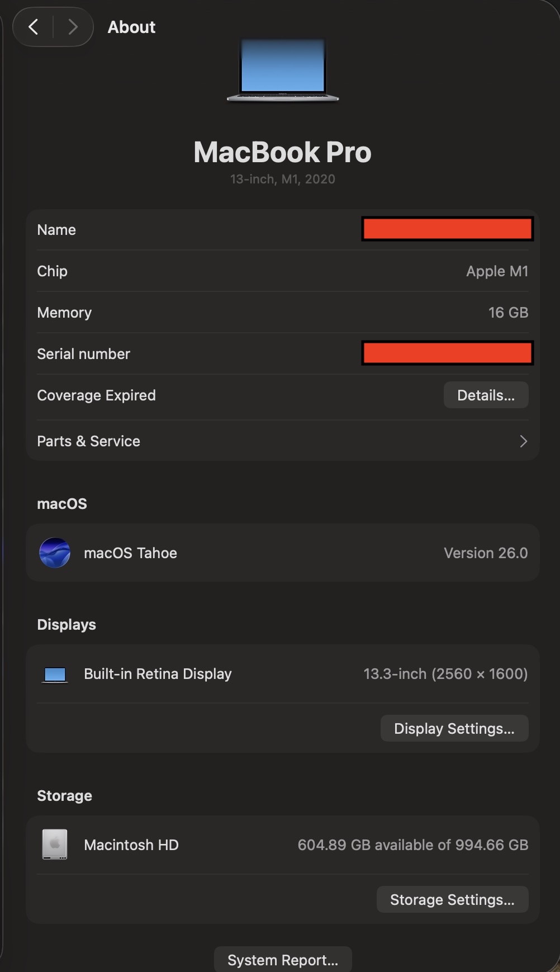This screenshot has height=972, width=560.
Task: Open the System Report
Action: (283, 960)
